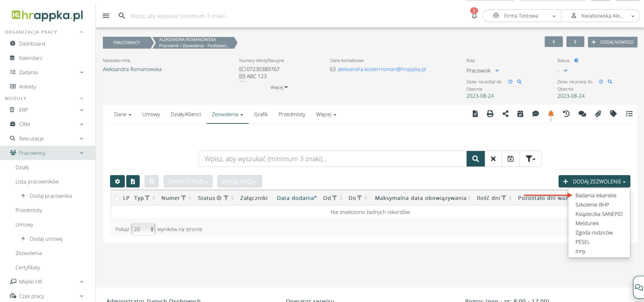Click the orange reminder bell icon
The image size is (644, 302).
point(551,114)
